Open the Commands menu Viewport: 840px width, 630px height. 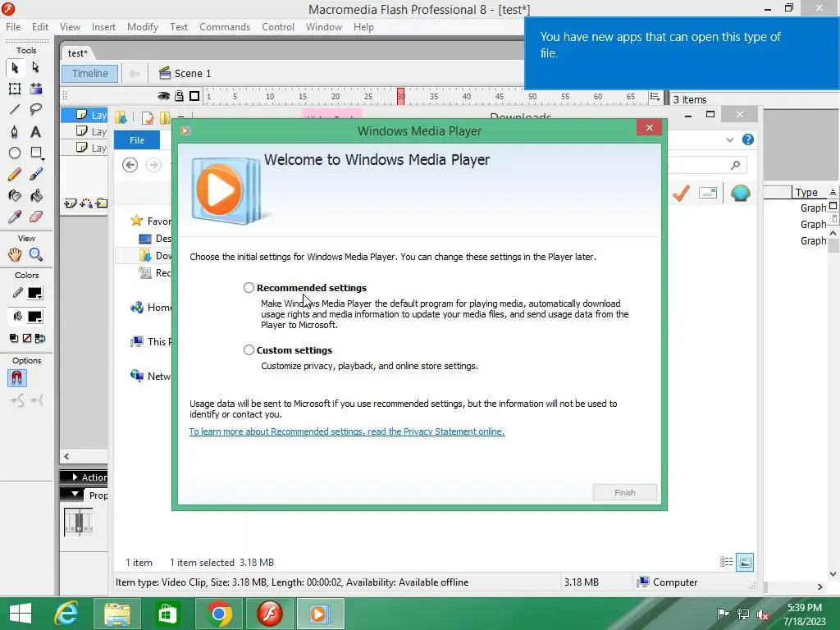(225, 27)
